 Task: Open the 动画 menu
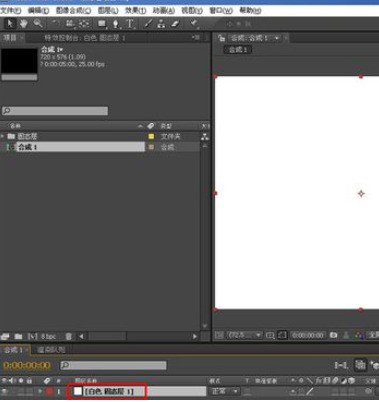[163, 10]
